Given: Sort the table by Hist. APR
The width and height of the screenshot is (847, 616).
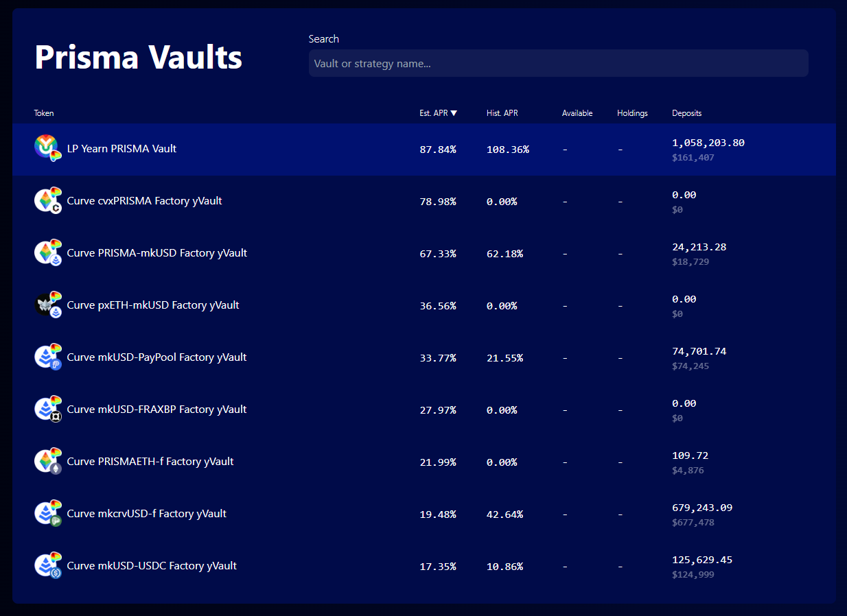Looking at the screenshot, I should pyautogui.click(x=502, y=113).
